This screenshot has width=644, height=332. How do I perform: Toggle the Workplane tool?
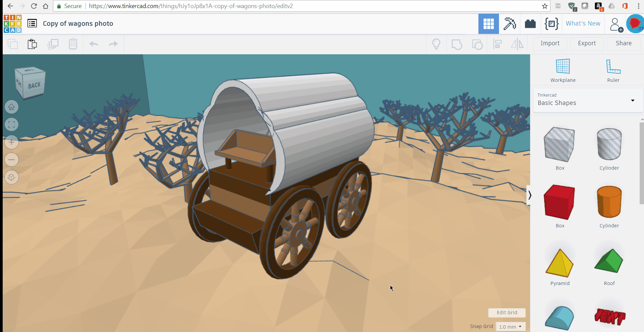tap(563, 70)
